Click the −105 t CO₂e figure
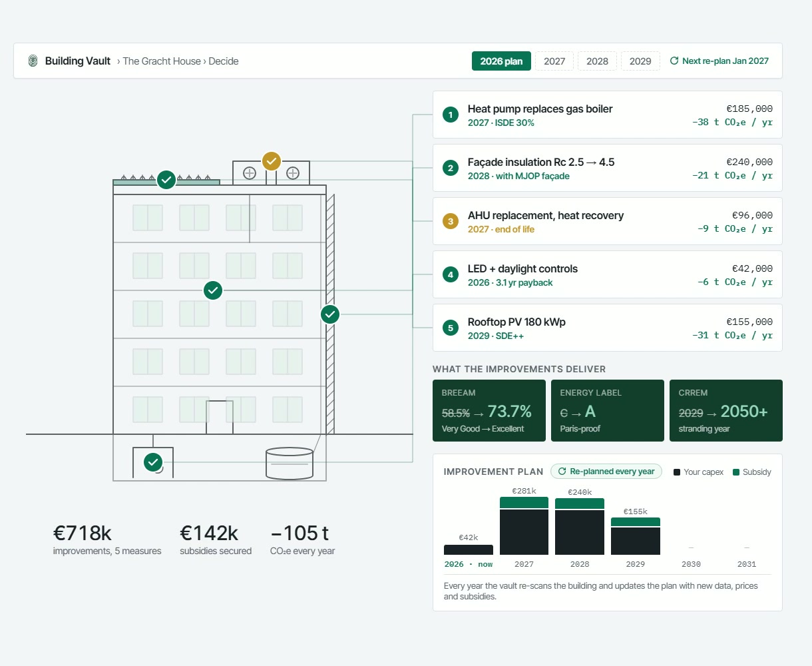 click(x=300, y=533)
